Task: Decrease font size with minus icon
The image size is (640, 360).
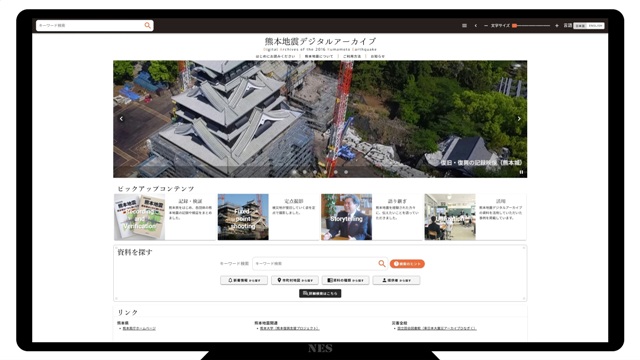Action: pyautogui.click(x=486, y=25)
